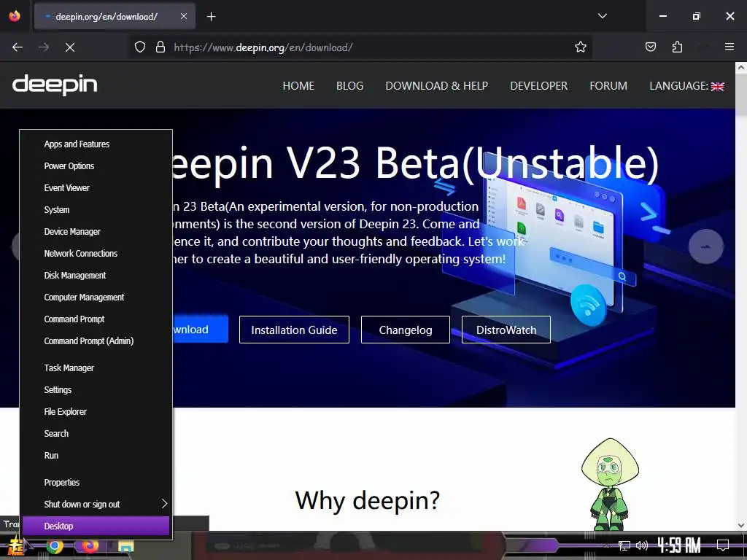Select the highlighted Desktop menu entry
747x560 pixels.
pyautogui.click(x=96, y=526)
